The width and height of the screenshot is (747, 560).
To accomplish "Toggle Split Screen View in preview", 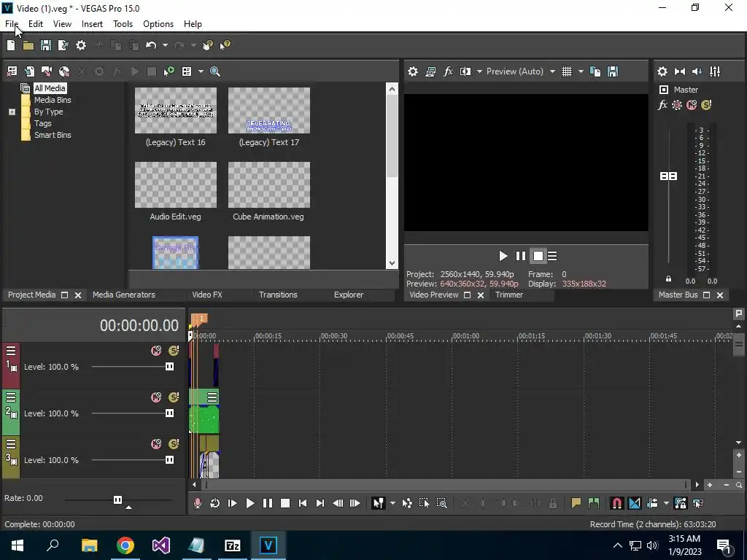I will (x=465, y=71).
